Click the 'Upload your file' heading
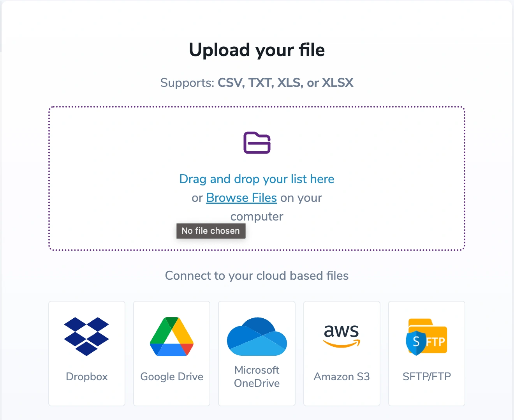The width and height of the screenshot is (514, 420). pos(257,50)
